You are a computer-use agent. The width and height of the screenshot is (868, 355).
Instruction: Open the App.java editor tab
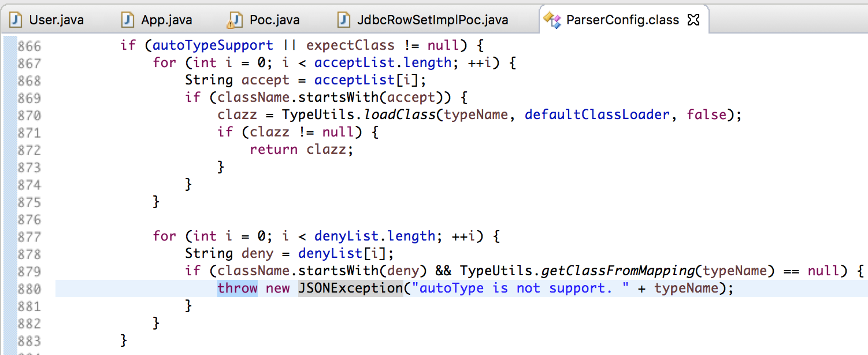pyautogui.click(x=157, y=20)
